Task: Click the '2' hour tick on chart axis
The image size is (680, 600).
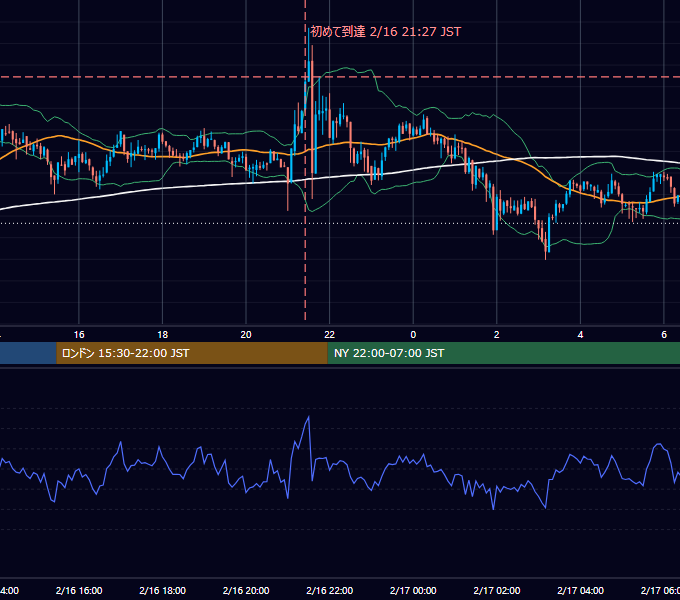Action: [497, 335]
